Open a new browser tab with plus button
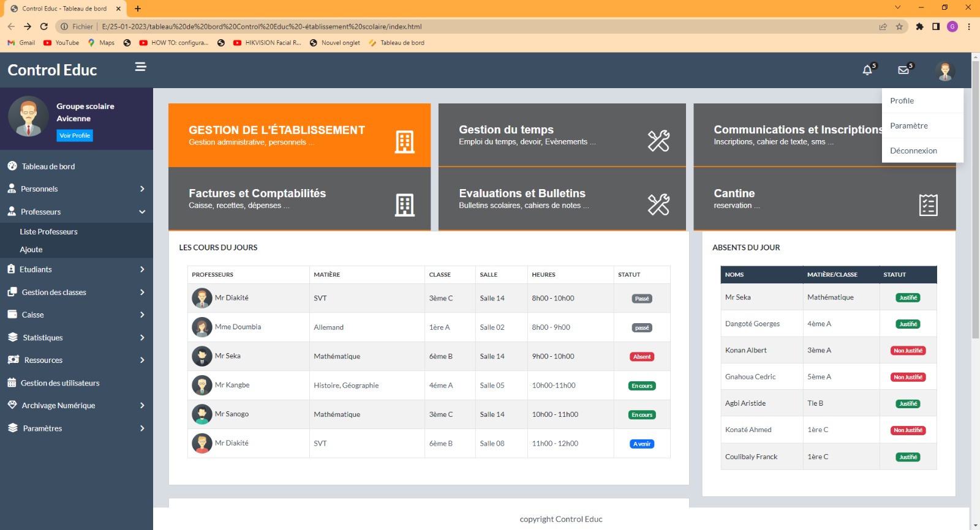Viewport: 980px width, 530px height. click(138, 9)
